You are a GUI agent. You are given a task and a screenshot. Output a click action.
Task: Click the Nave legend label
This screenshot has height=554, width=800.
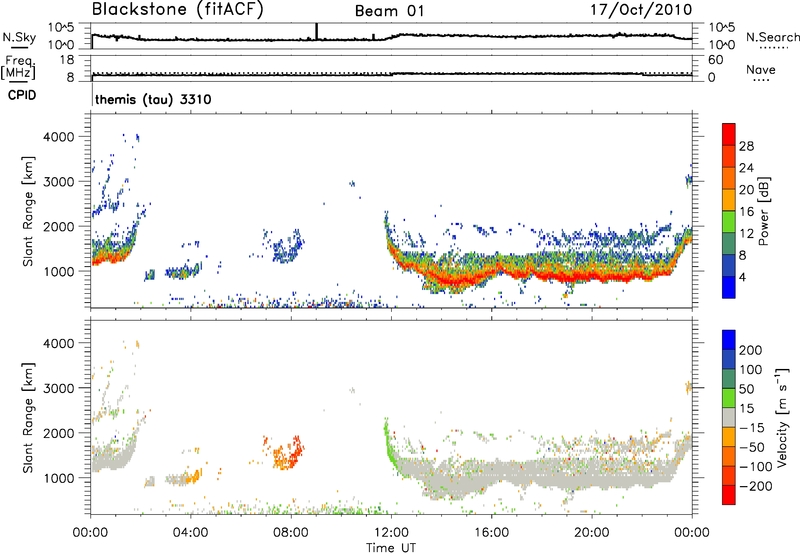pos(760,70)
